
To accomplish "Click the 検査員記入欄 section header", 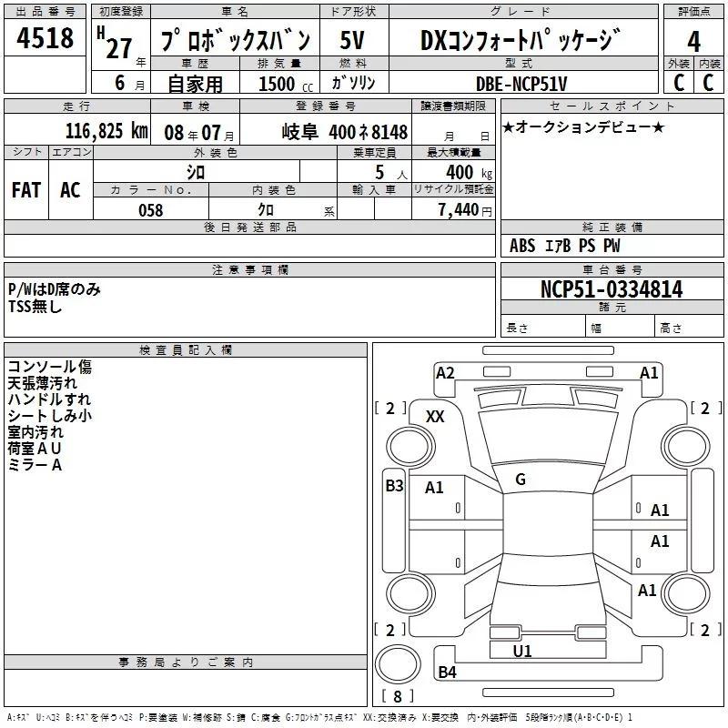I will tap(186, 350).
